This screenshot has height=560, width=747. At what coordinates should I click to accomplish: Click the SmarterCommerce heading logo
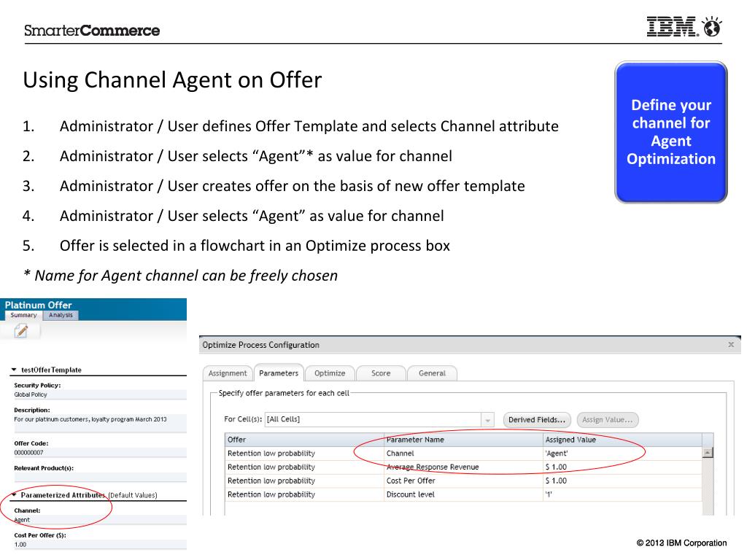pyautogui.click(x=92, y=31)
